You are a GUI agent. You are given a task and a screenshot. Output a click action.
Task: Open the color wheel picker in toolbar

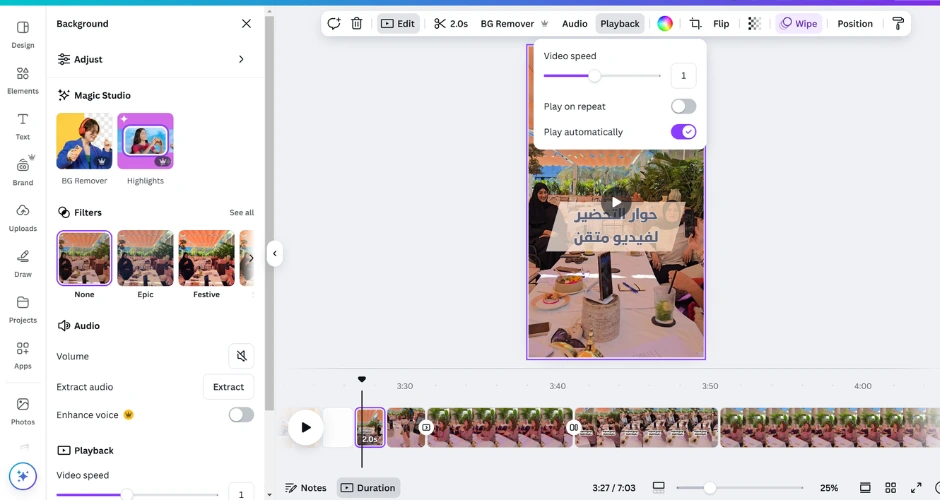[x=664, y=23]
